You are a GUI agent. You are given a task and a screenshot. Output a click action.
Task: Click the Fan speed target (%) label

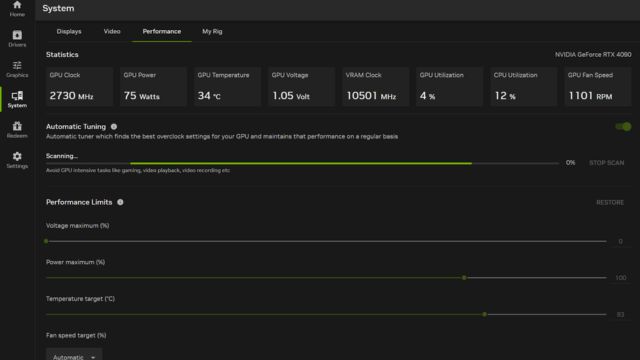point(76,336)
